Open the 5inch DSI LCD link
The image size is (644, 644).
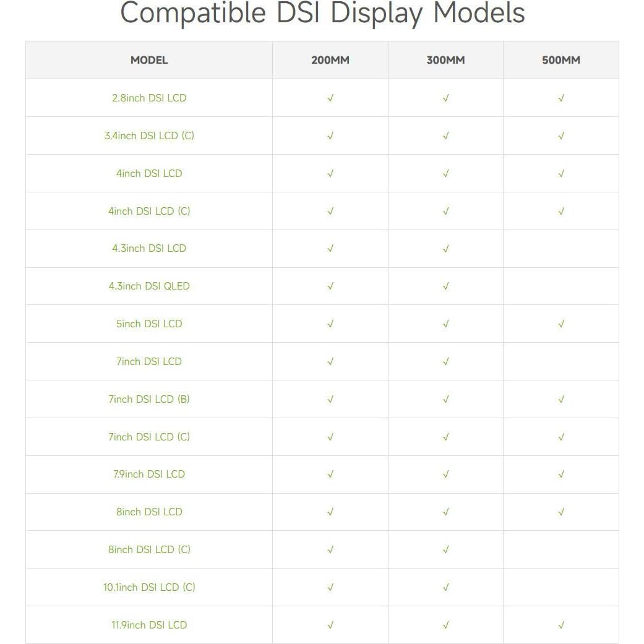click(x=149, y=324)
